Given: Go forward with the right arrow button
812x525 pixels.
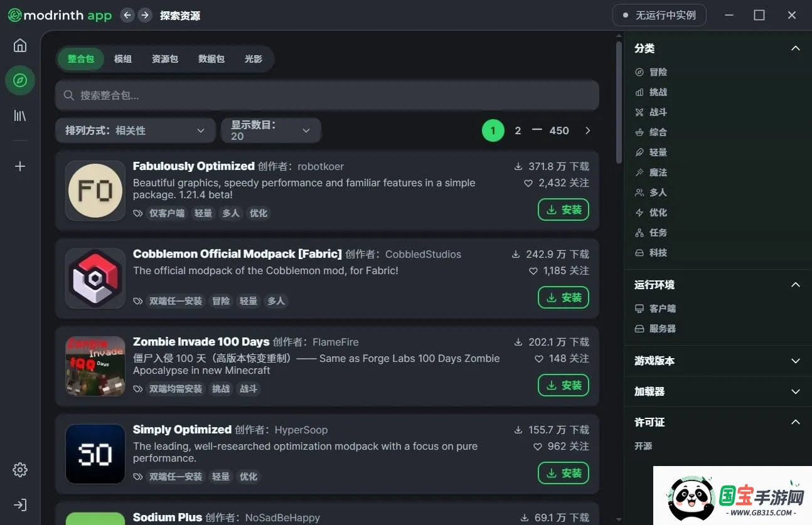Looking at the screenshot, I should (145, 15).
